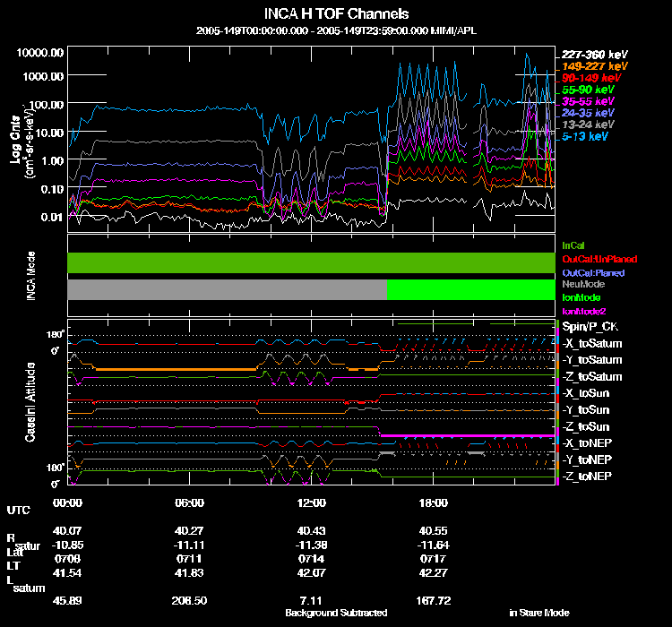Select the '0.01' y-axis tick label
The width and height of the screenshot is (672, 627).
click(52, 217)
